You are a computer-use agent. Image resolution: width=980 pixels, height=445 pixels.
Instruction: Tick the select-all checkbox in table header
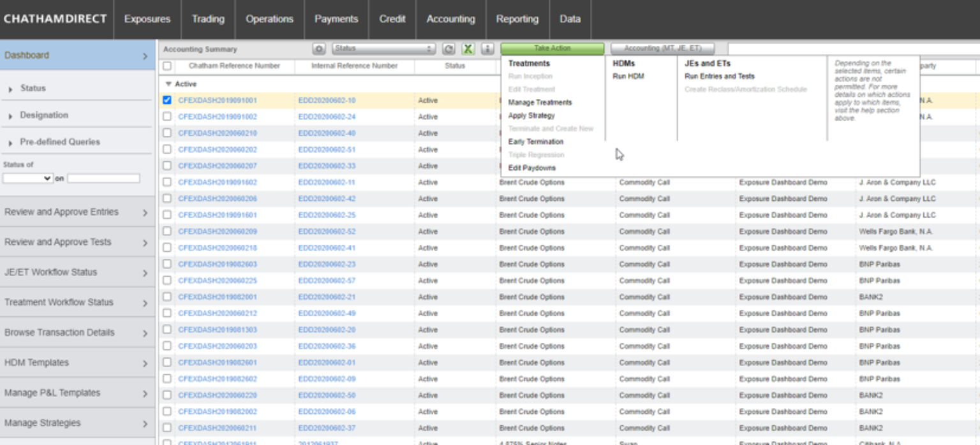point(167,66)
